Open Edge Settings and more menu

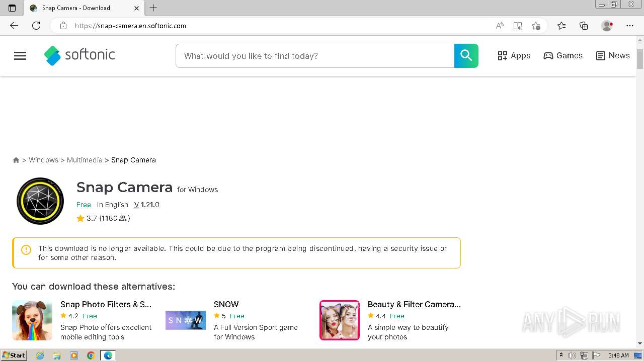tap(630, 26)
